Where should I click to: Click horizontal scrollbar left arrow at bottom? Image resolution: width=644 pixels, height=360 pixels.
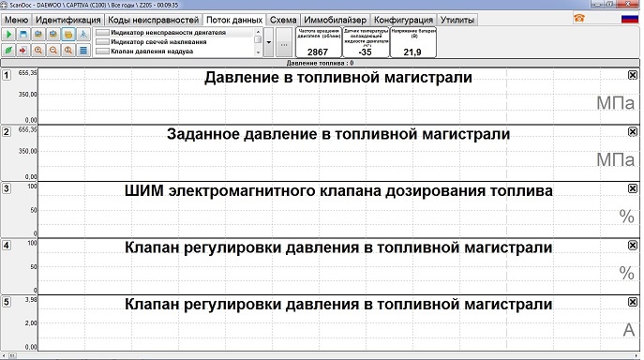coord(4,355)
